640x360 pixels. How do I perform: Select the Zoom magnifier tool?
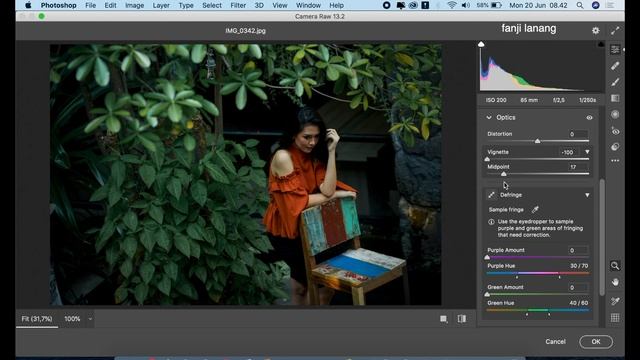(x=615, y=266)
